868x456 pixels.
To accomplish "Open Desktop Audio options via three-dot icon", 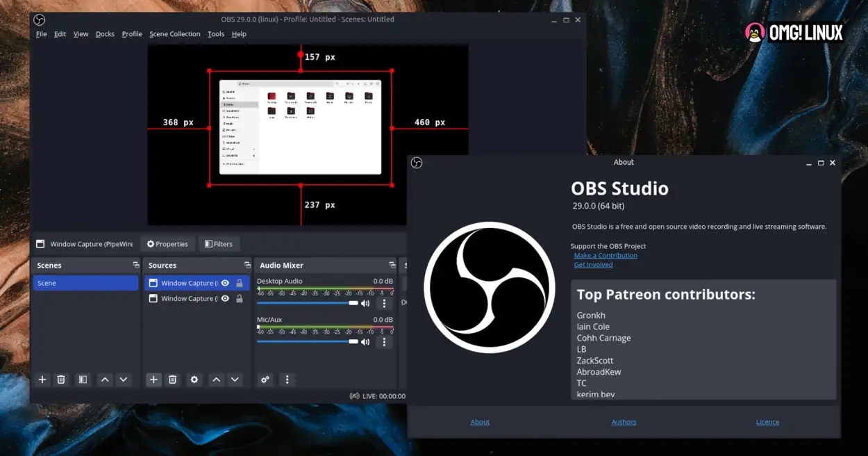I will click(x=384, y=303).
